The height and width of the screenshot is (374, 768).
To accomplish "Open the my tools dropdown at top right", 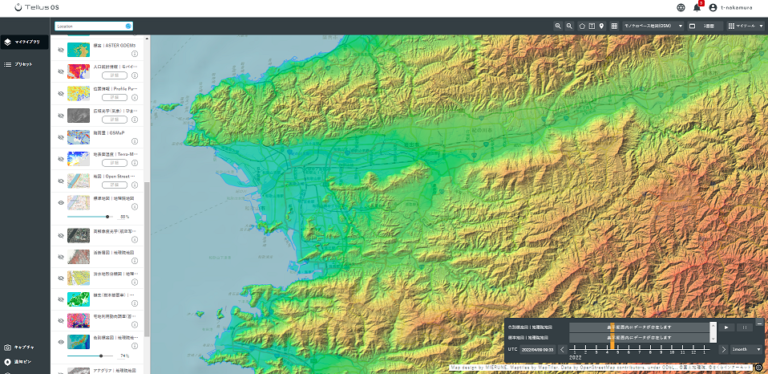I will click(x=745, y=26).
